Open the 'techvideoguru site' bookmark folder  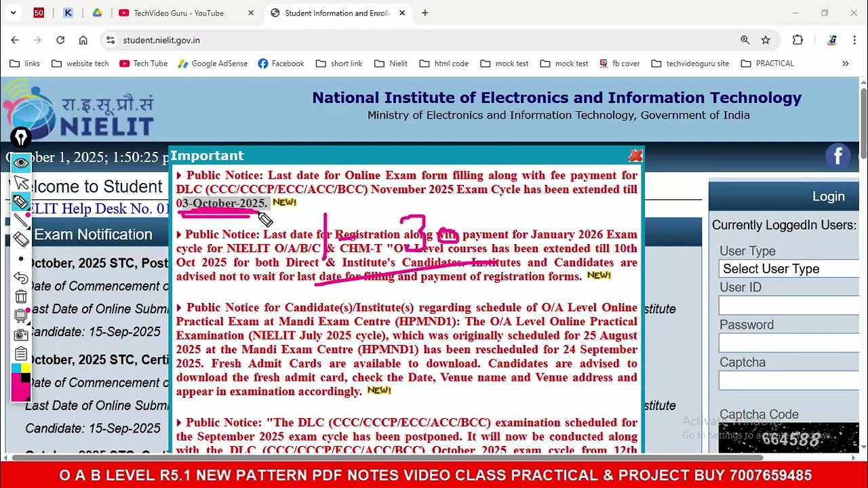[x=690, y=63]
